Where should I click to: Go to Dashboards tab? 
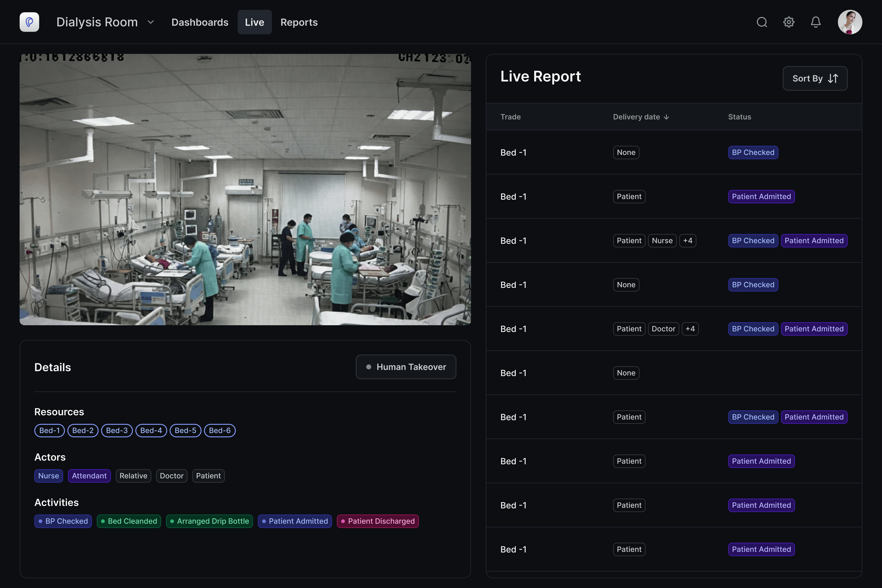(200, 22)
